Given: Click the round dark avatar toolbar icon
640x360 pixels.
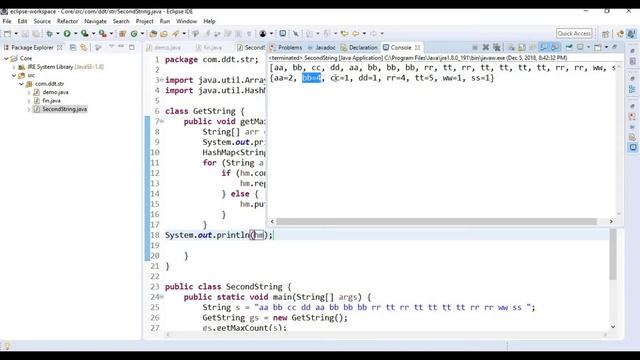Looking at the screenshot, I should pos(263,33).
